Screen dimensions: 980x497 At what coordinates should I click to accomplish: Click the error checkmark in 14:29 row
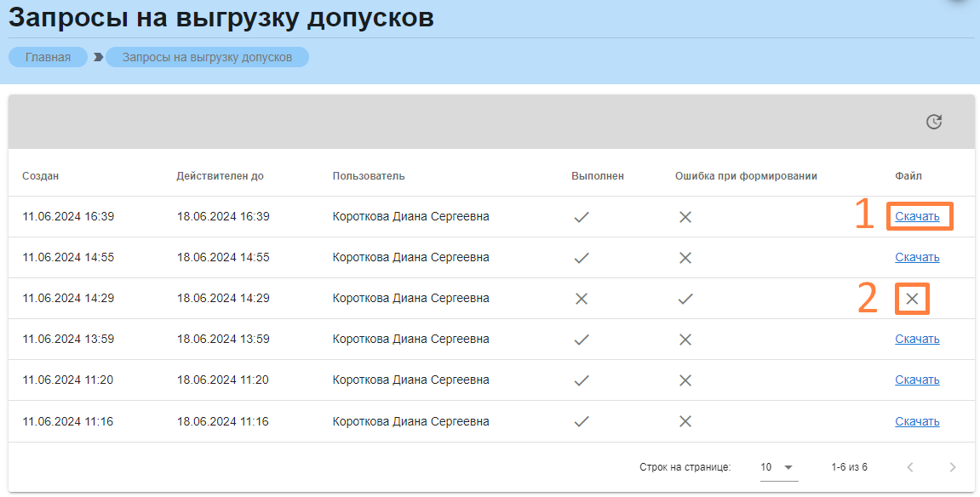pos(685,299)
